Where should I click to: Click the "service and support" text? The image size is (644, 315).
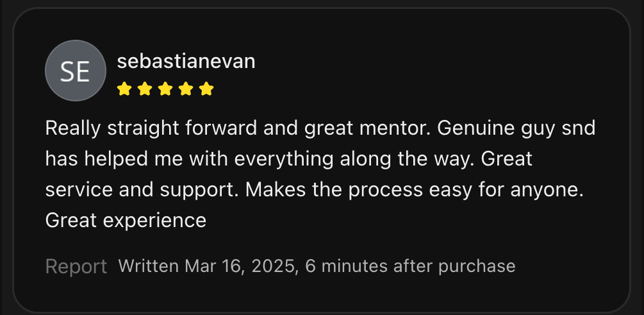pyautogui.click(x=142, y=190)
